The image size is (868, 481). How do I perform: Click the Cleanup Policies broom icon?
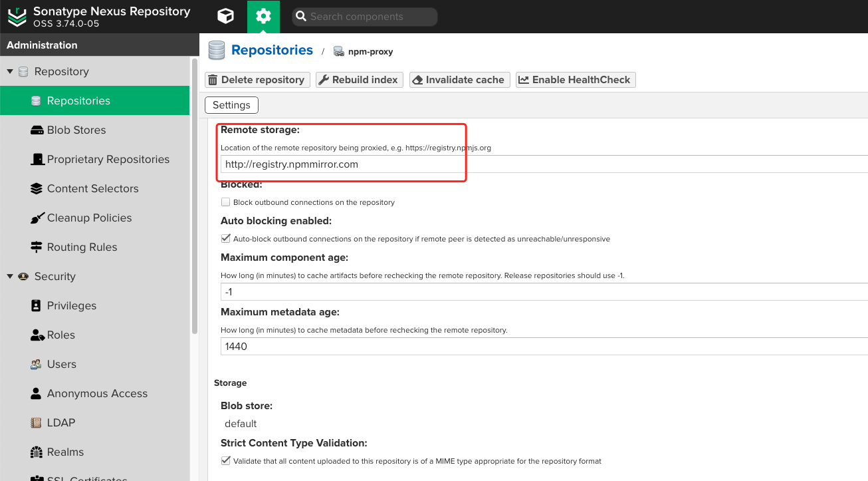pos(37,218)
